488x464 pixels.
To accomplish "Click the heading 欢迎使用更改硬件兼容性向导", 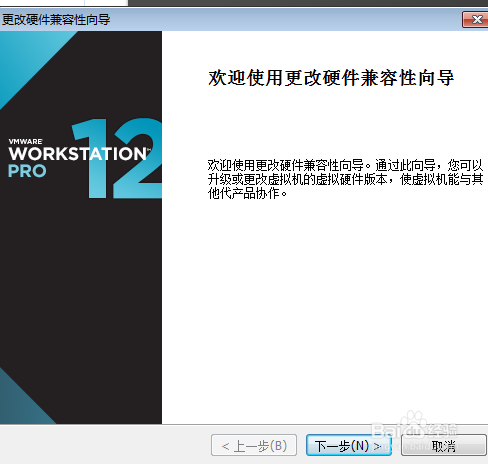I will click(x=331, y=78).
